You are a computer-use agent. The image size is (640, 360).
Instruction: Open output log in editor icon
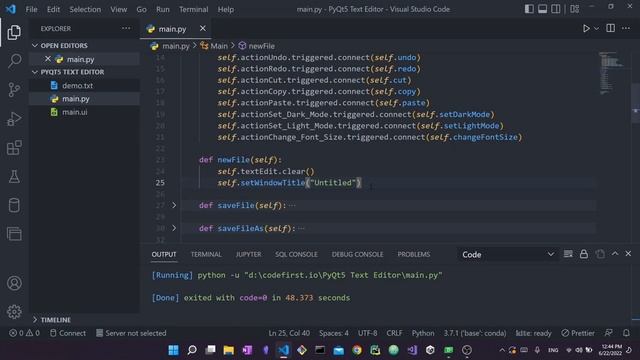click(x=600, y=254)
